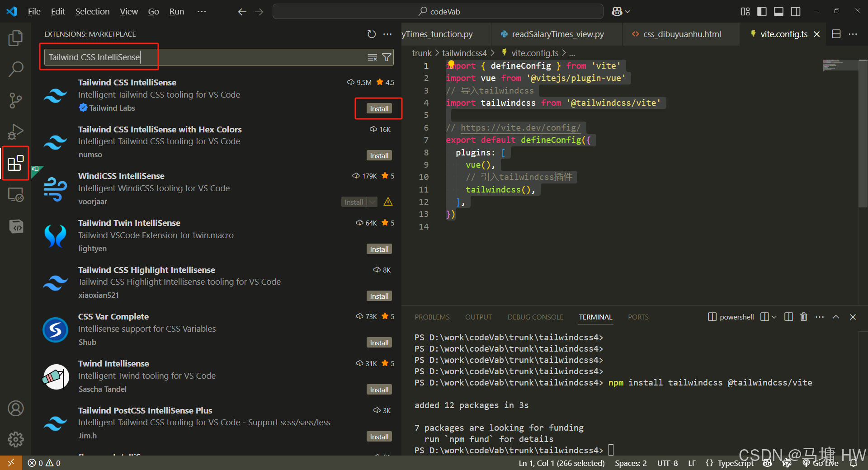The width and height of the screenshot is (868, 470).
Task: Click Go Live in the status bar
Action: pos(821,463)
